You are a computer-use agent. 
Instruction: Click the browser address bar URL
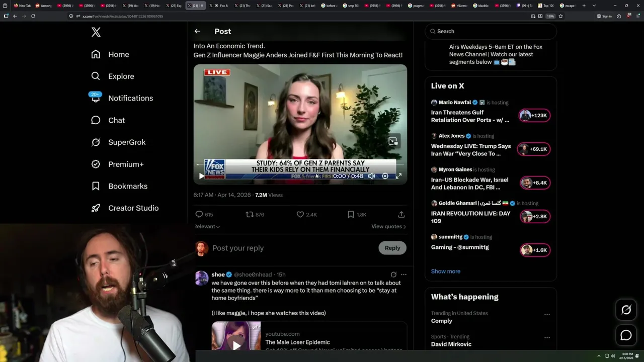(123, 16)
